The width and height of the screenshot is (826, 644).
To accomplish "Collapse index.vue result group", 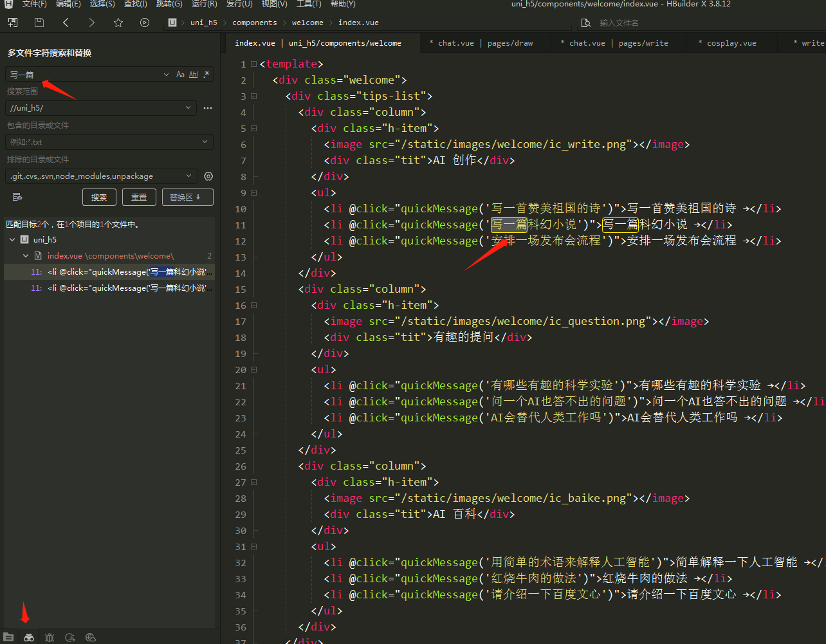I will pos(26,255).
